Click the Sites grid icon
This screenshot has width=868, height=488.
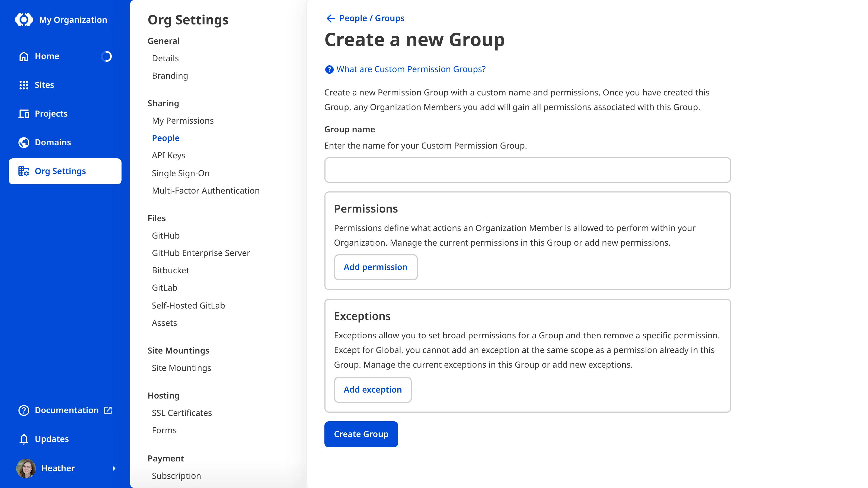click(24, 85)
